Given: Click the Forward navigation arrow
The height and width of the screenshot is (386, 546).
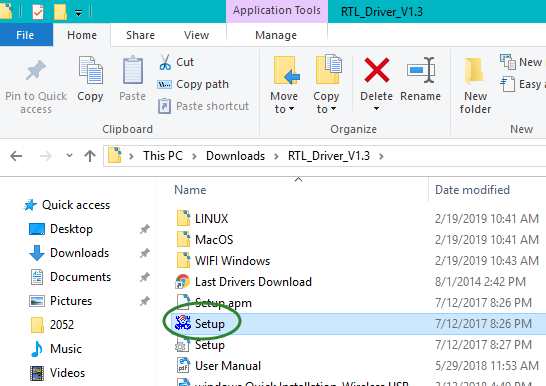Looking at the screenshot, I should (x=45, y=156).
